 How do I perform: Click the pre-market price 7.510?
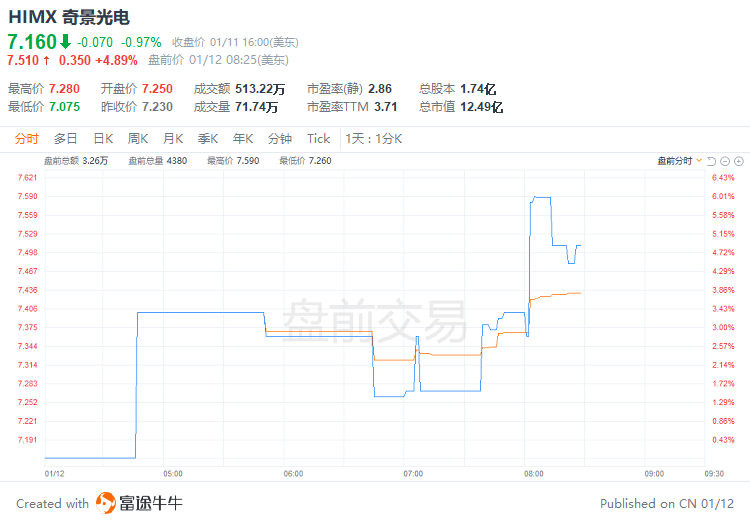click(23, 60)
